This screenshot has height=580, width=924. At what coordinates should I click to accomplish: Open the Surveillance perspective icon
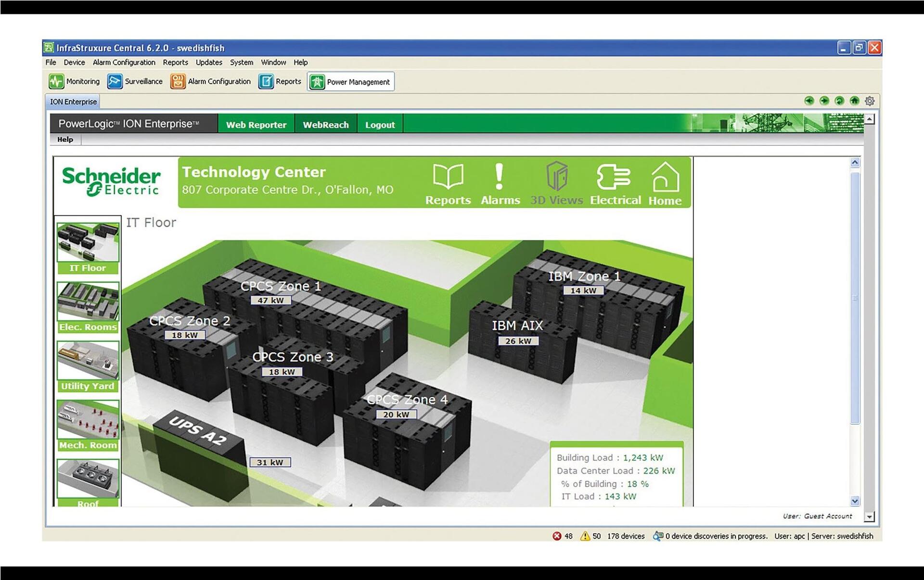tap(115, 81)
